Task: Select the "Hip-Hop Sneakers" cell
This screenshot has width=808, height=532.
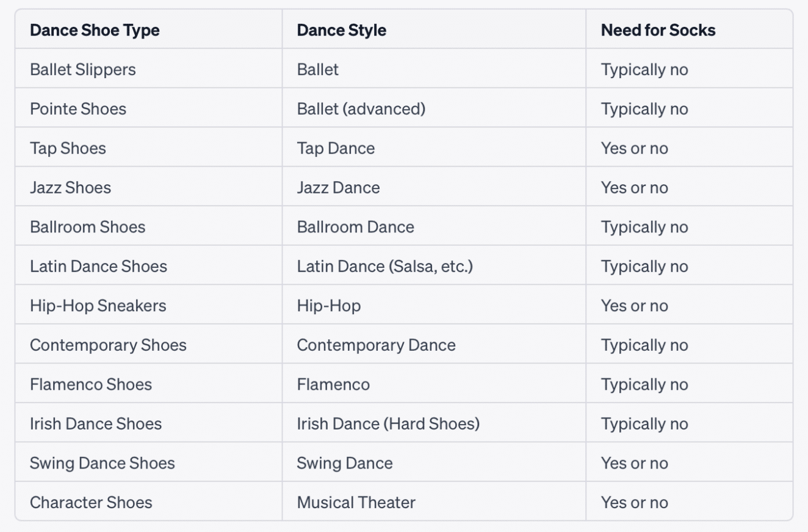Action: (x=98, y=306)
